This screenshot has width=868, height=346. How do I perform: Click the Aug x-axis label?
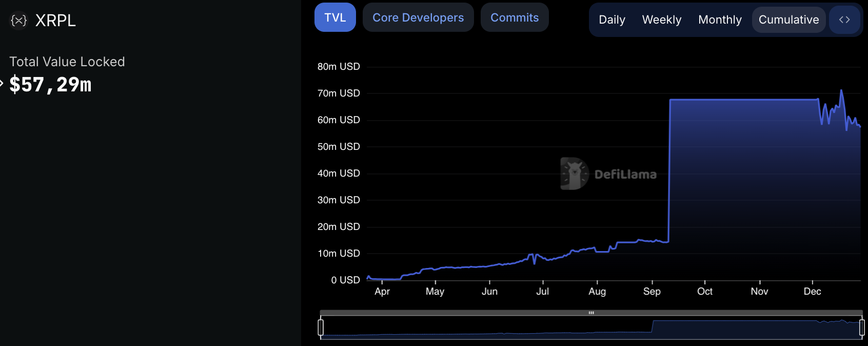597,292
